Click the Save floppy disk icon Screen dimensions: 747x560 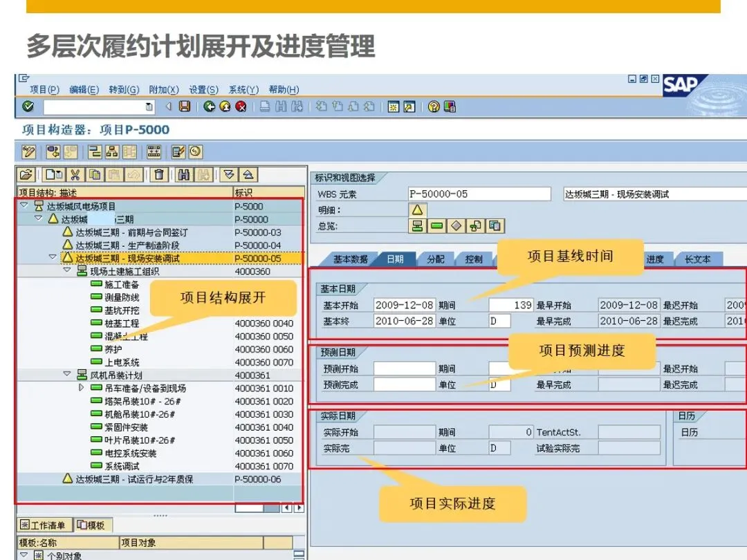pyautogui.click(x=185, y=106)
